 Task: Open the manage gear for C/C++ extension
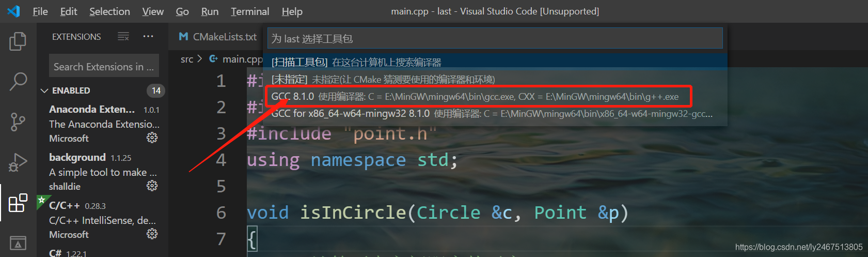pyautogui.click(x=152, y=234)
